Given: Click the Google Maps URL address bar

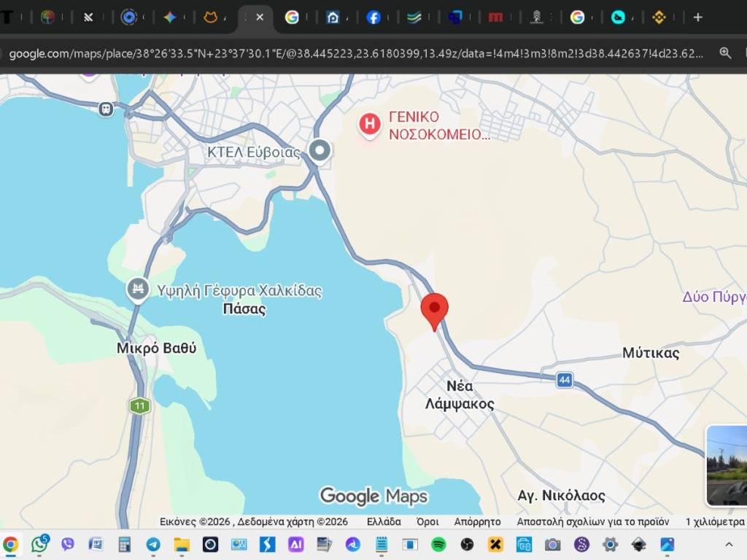Looking at the screenshot, I should (356, 53).
